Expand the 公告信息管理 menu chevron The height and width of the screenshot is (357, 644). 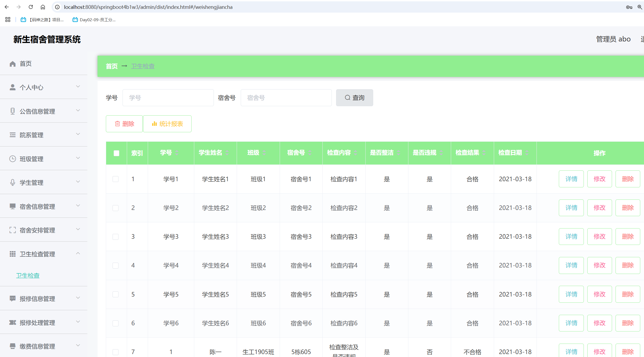78,110
